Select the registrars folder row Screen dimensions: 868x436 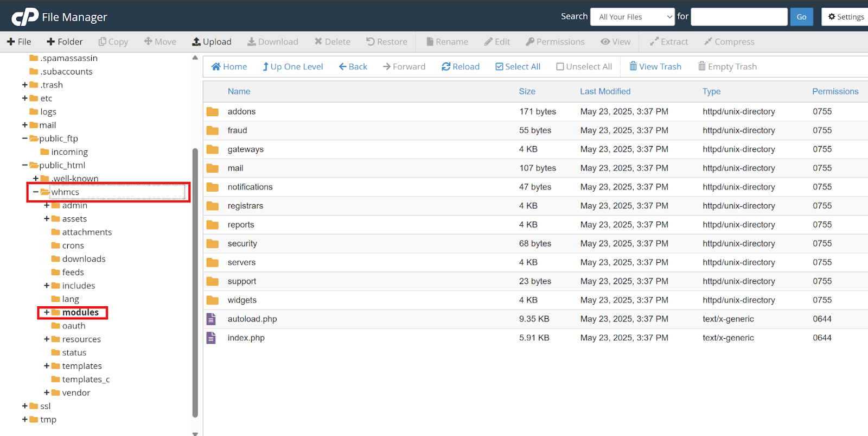pos(535,206)
